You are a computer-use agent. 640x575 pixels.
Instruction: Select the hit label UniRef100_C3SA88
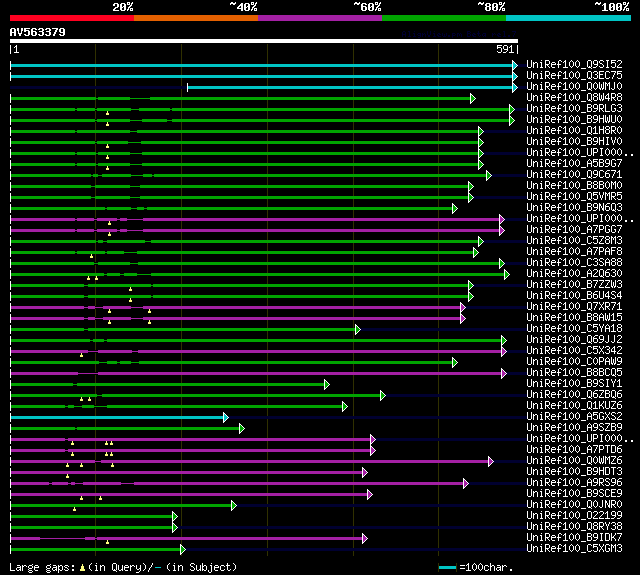pyautogui.click(x=574, y=262)
